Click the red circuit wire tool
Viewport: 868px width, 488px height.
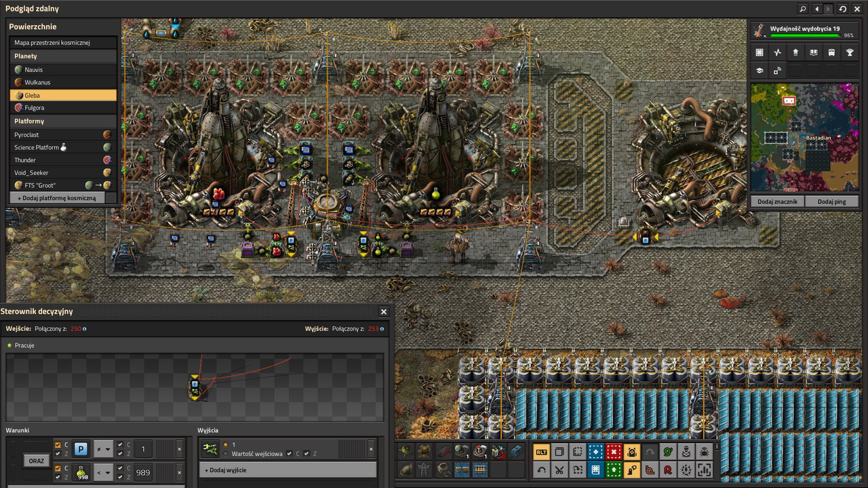pyautogui.click(x=668, y=470)
